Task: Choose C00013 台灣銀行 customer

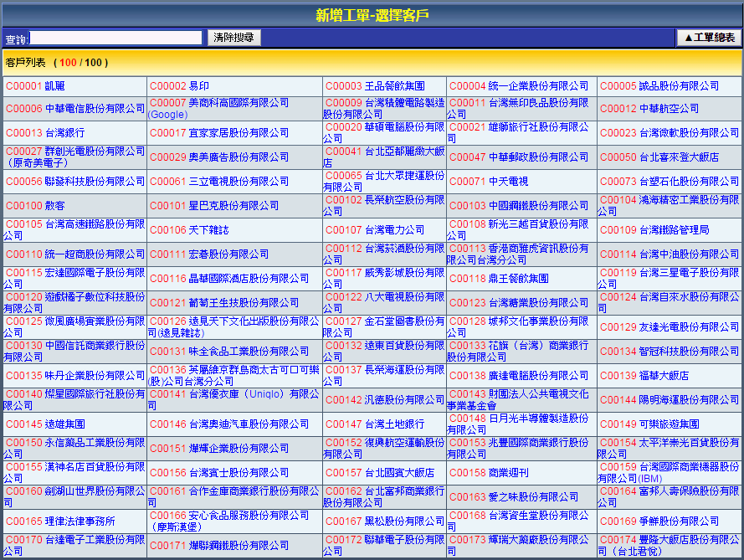Action: point(45,133)
